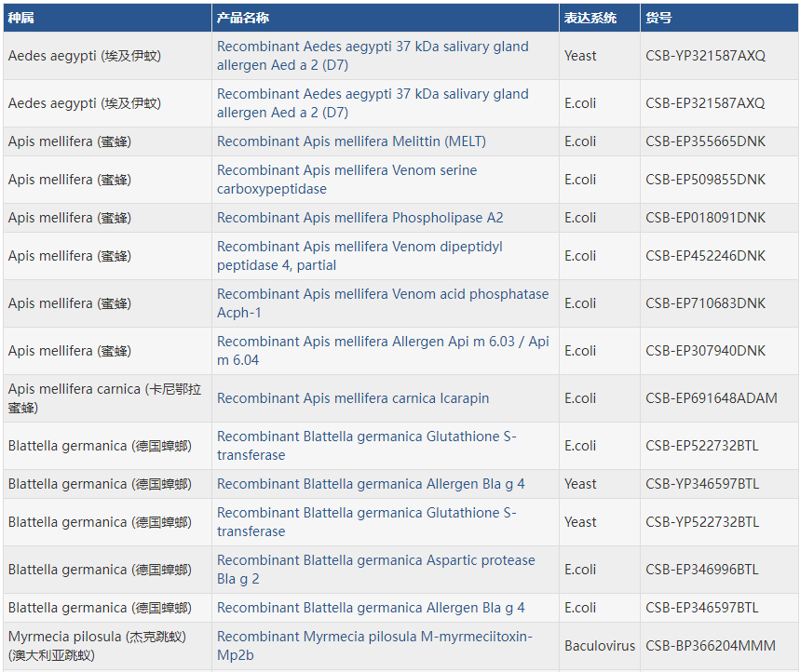Open Aspartic protease Bla g 2 link

pyautogui.click(x=375, y=570)
